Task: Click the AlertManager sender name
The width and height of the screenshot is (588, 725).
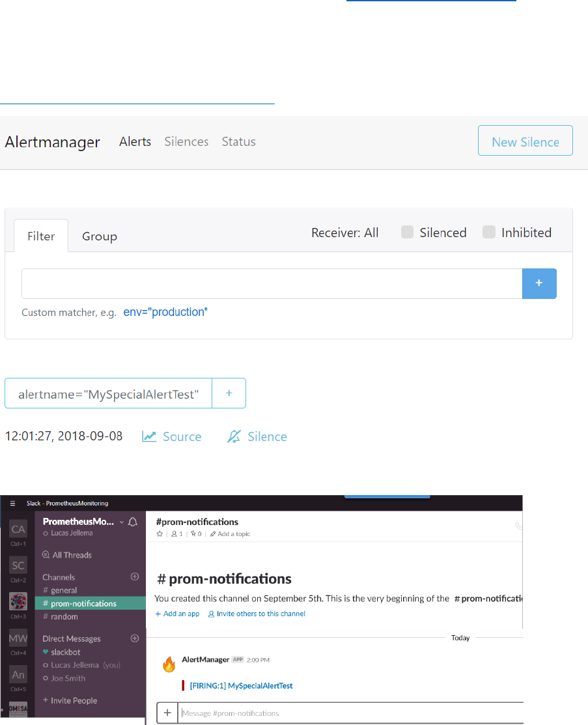Action: click(205, 659)
